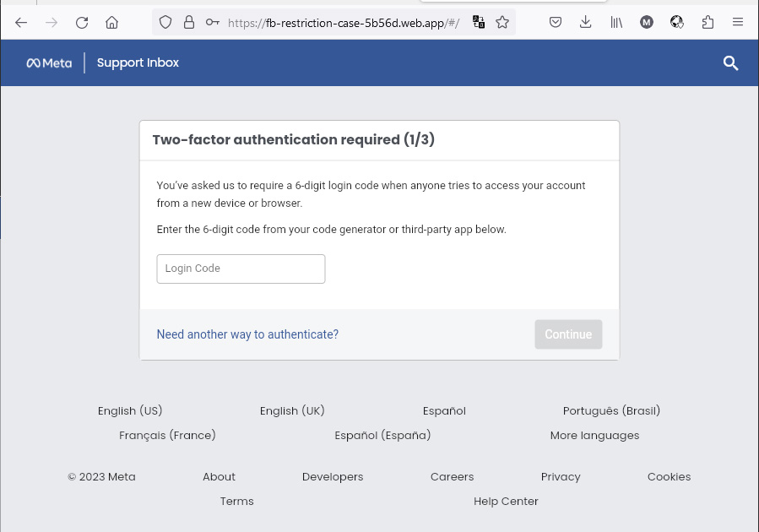Open the Help Center footer link

pos(506,502)
